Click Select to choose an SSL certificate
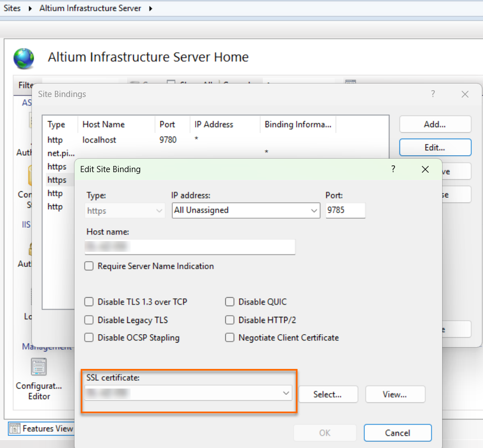483x448 pixels. tap(328, 394)
